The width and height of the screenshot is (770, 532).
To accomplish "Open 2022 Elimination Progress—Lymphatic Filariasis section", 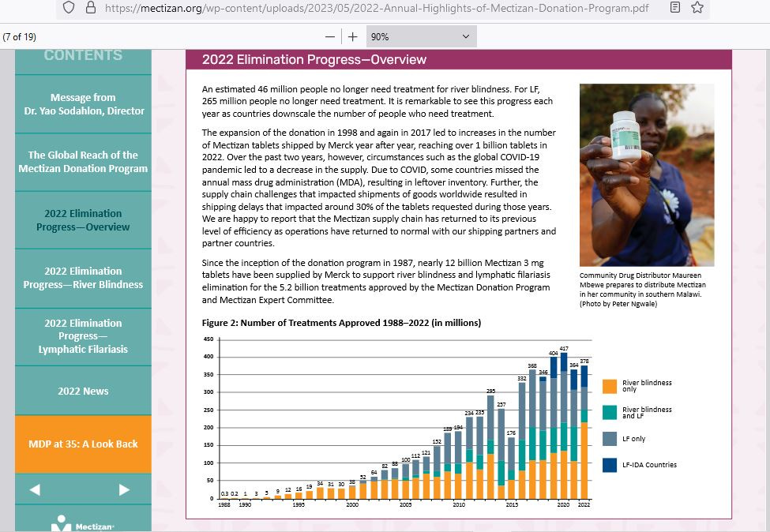I will pos(83,336).
